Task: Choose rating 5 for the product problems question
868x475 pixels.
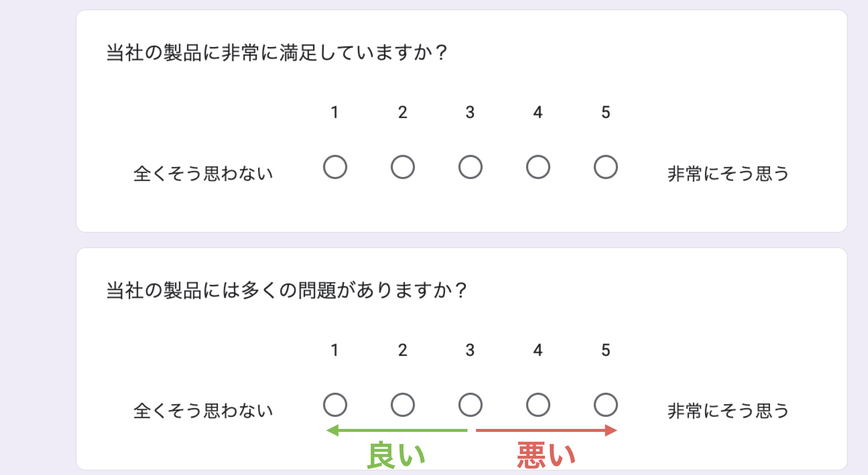Action: coord(606,405)
